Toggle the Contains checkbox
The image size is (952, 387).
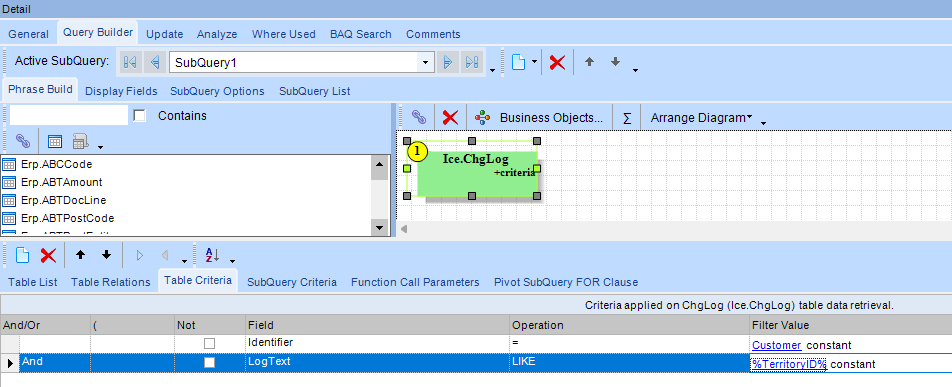click(140, 115)
